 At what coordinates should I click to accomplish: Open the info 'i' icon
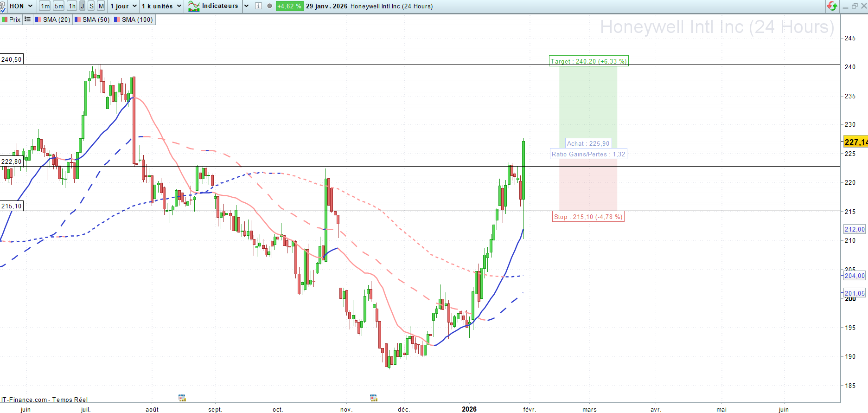(259, 6)
